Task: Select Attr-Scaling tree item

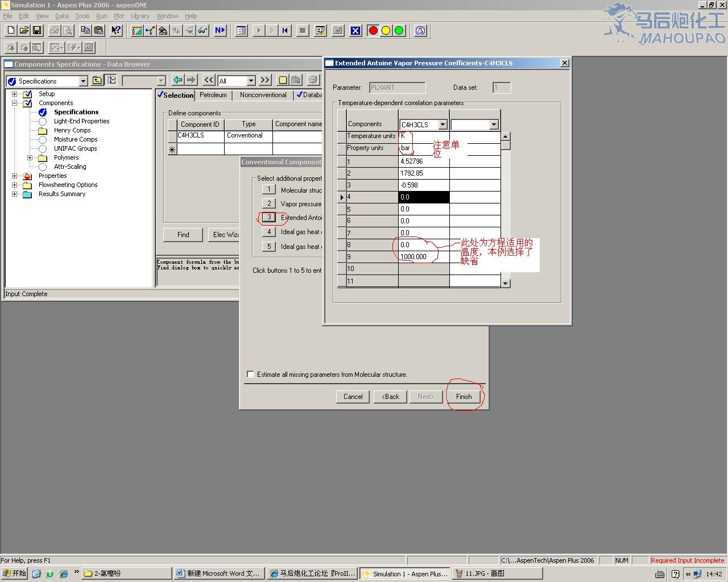Action: 70,167
